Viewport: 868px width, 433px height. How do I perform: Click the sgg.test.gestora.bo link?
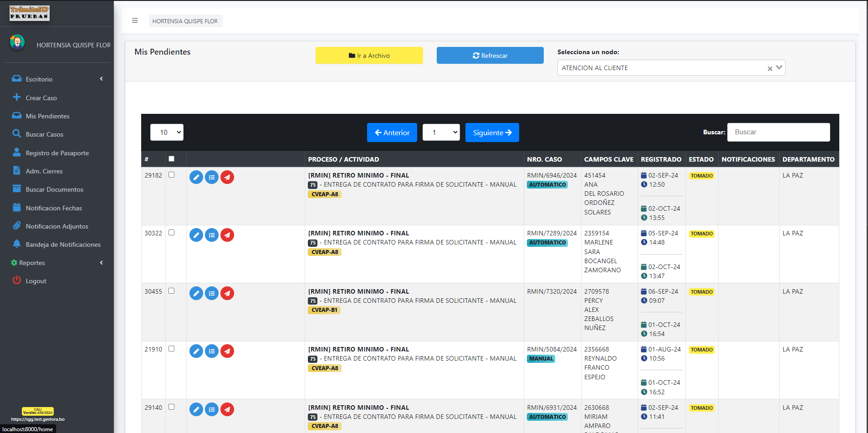point(38,419)
